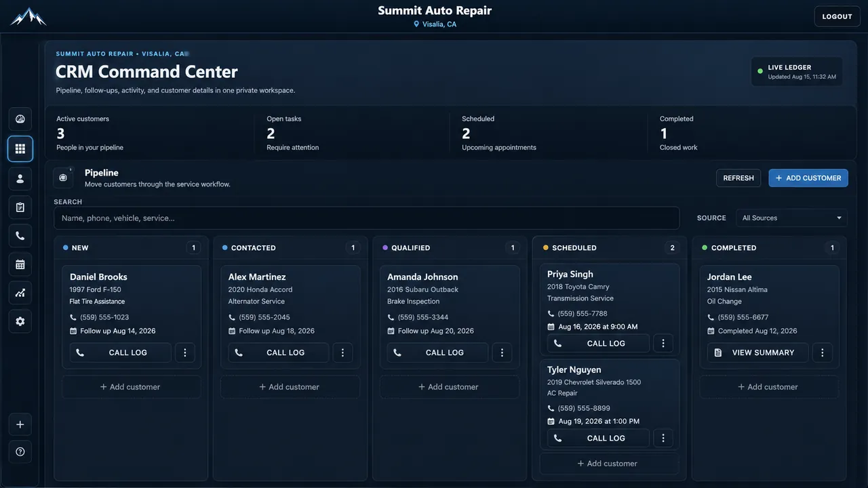
Task: Add customer in the Scheduled column
Action: click(608, 464)
